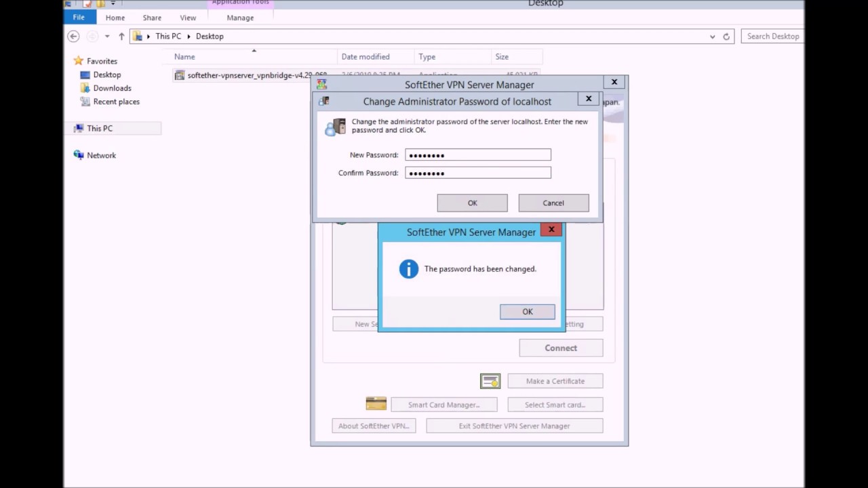Open About SoftEther VPN
This screenshot has width=868, height=488.
(x=374, y=426)
